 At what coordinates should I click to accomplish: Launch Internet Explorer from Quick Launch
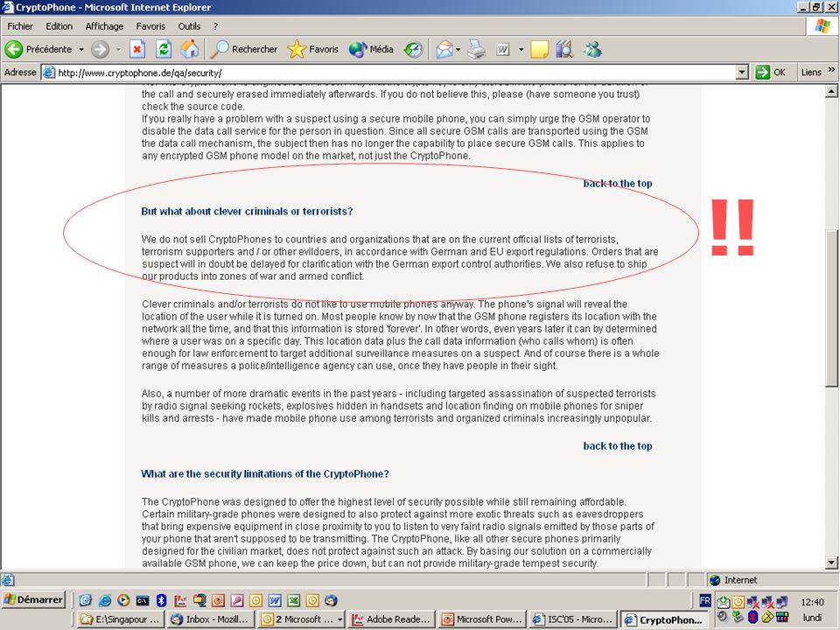tap(105, 600)
